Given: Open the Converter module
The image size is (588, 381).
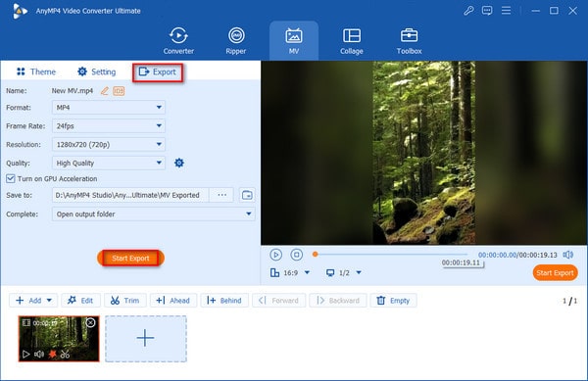Looking at the screenshot, I should click(178, 41).
